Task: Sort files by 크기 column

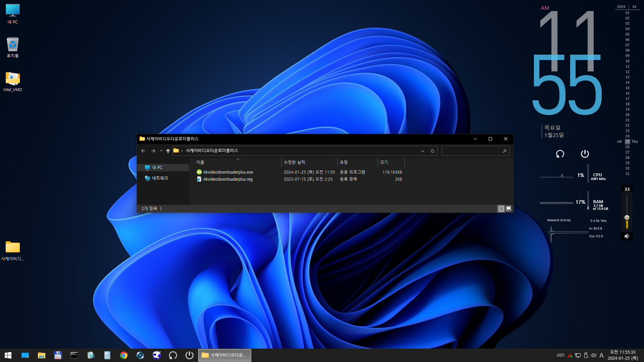Action: point(391,162)
